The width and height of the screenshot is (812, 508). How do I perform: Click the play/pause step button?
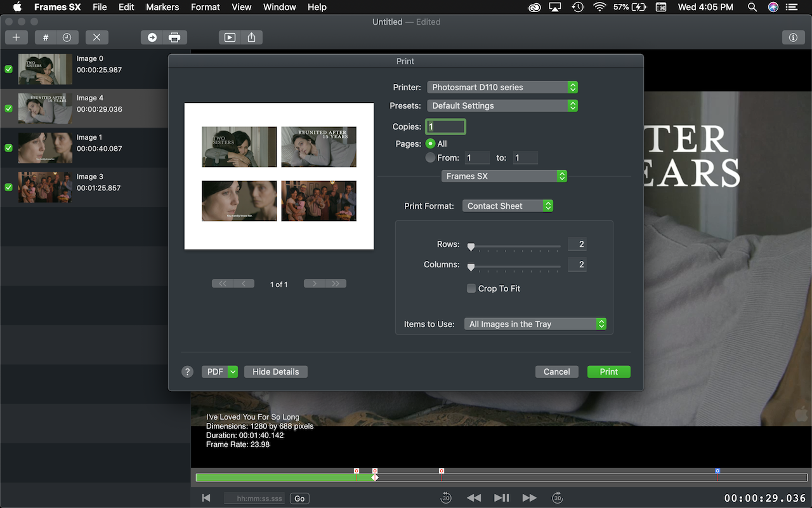[x=502, y=498]
